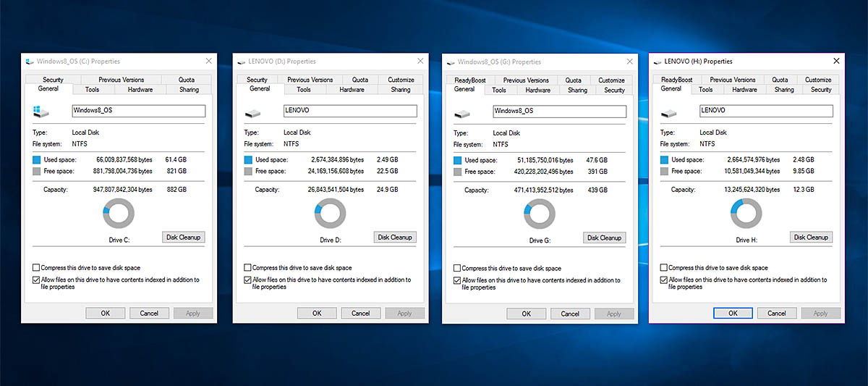Click 882 GB capacity value in C: window
The width and height of the screenshot is (868, 386).
(177, 189)
